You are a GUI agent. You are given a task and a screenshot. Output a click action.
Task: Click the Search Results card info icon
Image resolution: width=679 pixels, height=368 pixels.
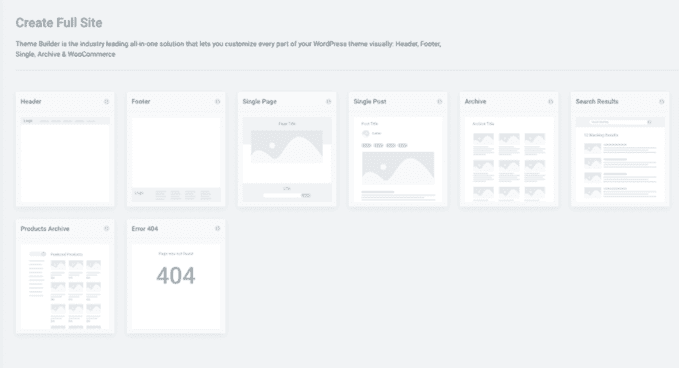(662, 102)
